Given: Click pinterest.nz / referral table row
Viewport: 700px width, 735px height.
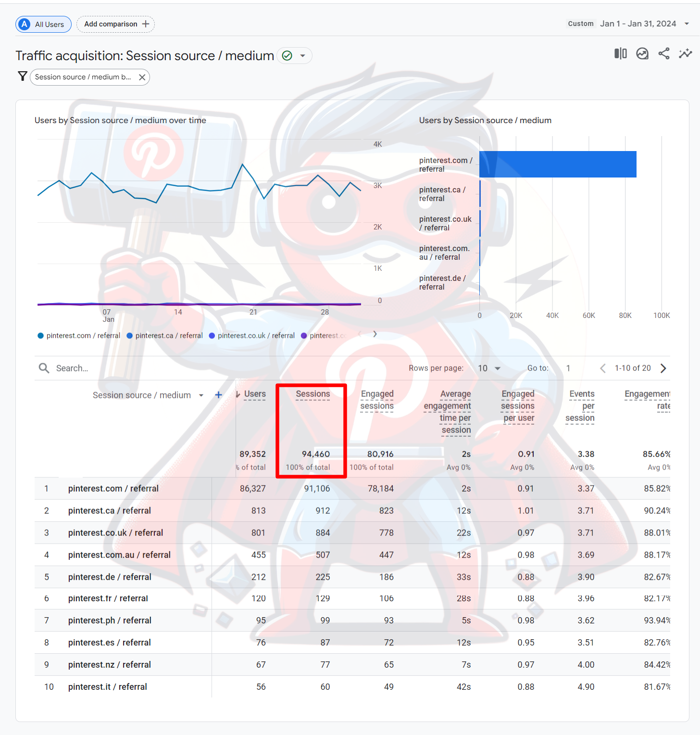Looking at the screenshot, I should (x=352, y=665).
